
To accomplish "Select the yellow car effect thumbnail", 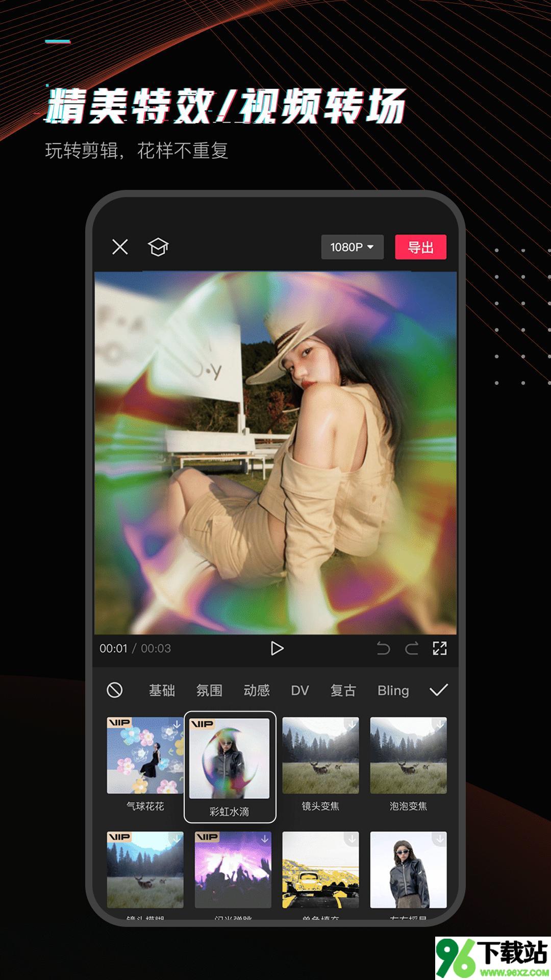I will 320,870.
